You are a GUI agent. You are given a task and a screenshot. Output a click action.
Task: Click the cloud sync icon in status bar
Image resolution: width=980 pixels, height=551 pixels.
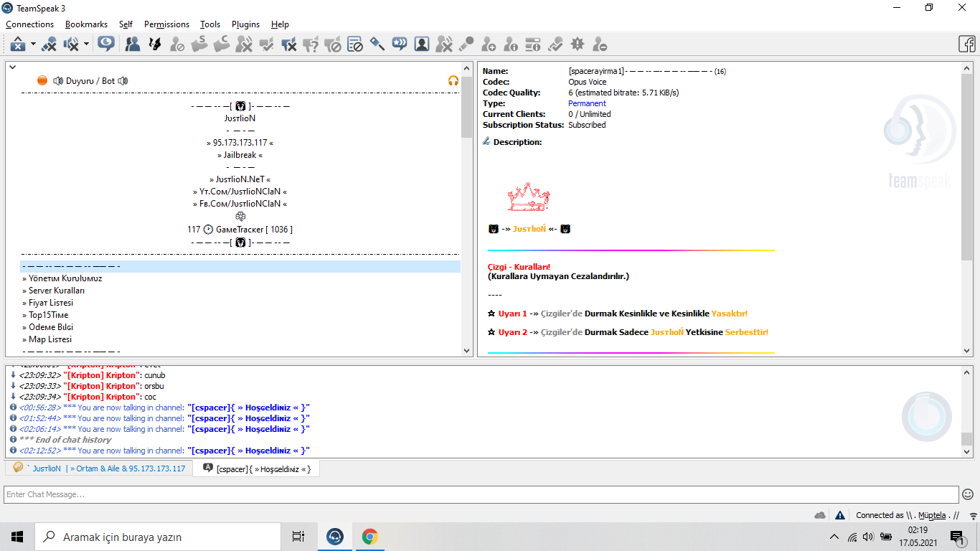[820, 515]
